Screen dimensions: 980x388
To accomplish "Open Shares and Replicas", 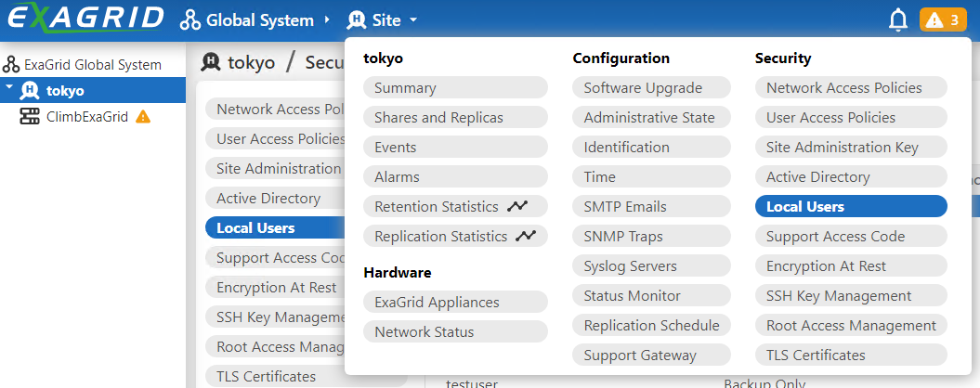I will [x=455, y=118].
